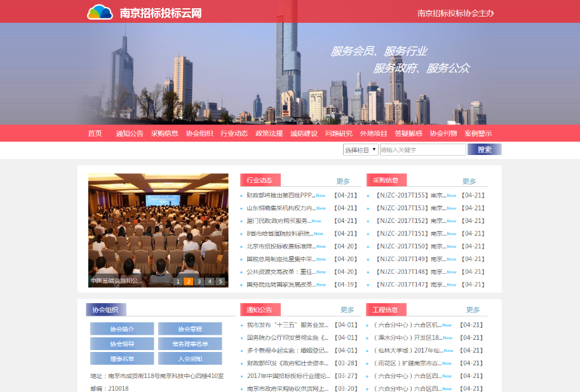Select 政策法规 in navigation bar
The image size is (580, 392).
point(269,133)
